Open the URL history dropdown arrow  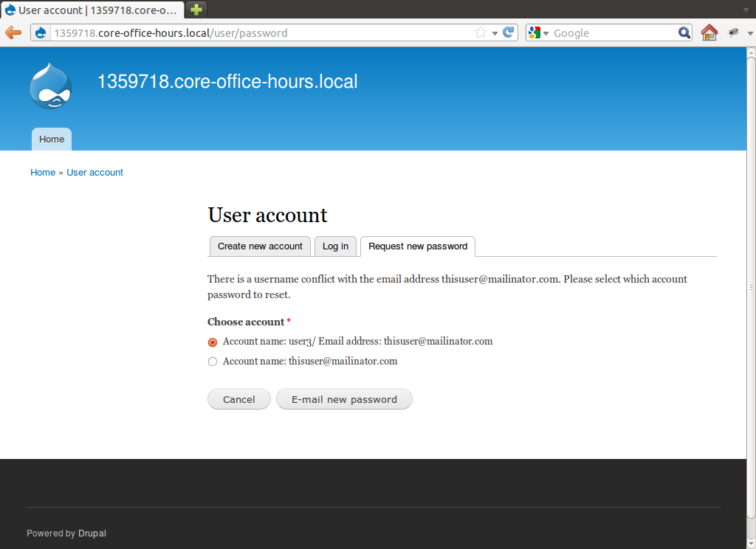[x=495, y=33]
